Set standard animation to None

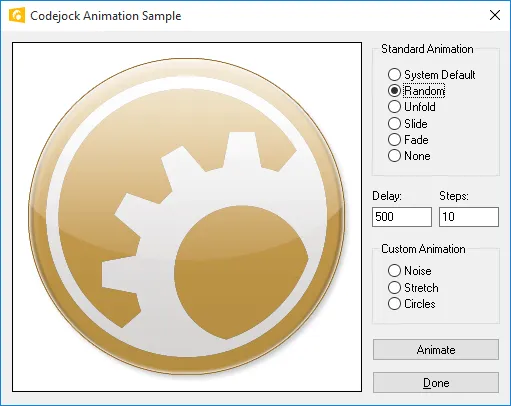click(x=409, y=156)
